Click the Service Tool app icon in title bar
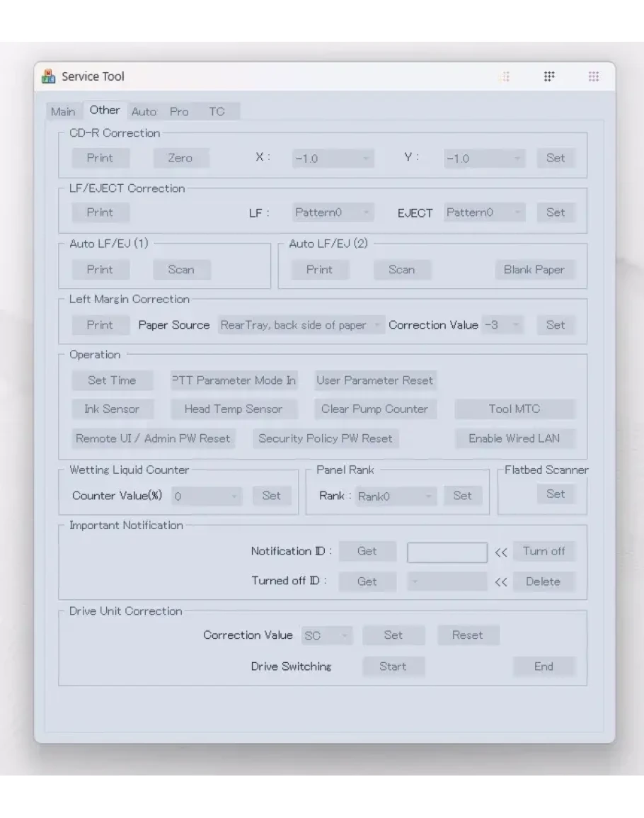This screenshot has height=818, width=644. [x=49, y=76]
